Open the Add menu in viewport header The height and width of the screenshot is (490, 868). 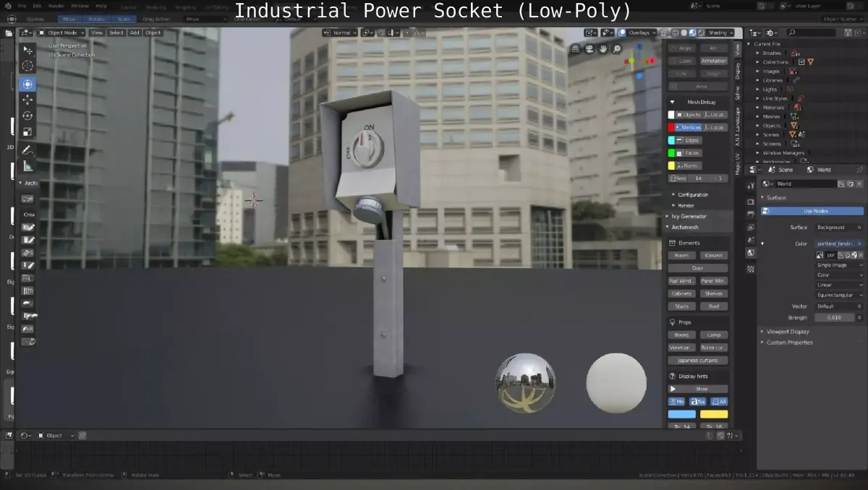pyautogui.click(x=135, y=33)
